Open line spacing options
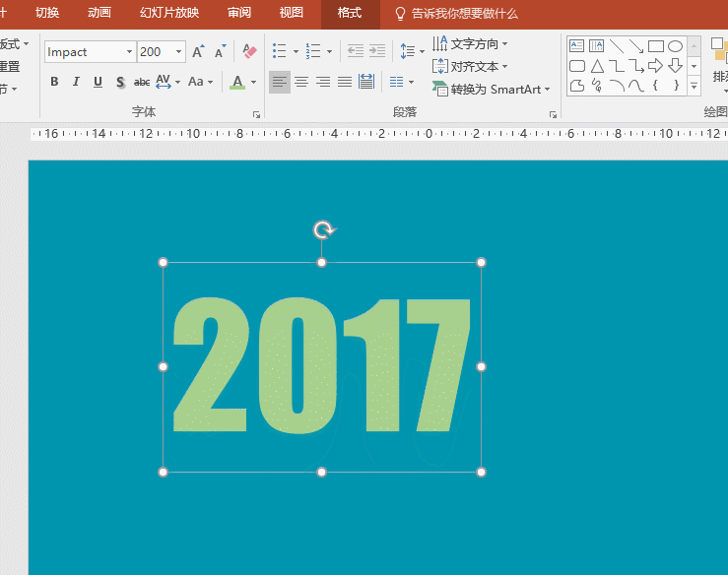This screenshot has height=575, width=728. coord(412,51)
